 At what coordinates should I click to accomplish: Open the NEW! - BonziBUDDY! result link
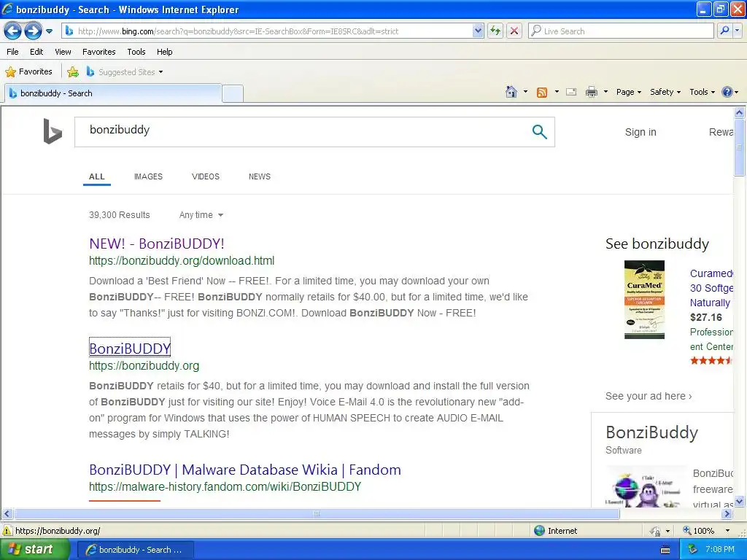tap(156, 244)
